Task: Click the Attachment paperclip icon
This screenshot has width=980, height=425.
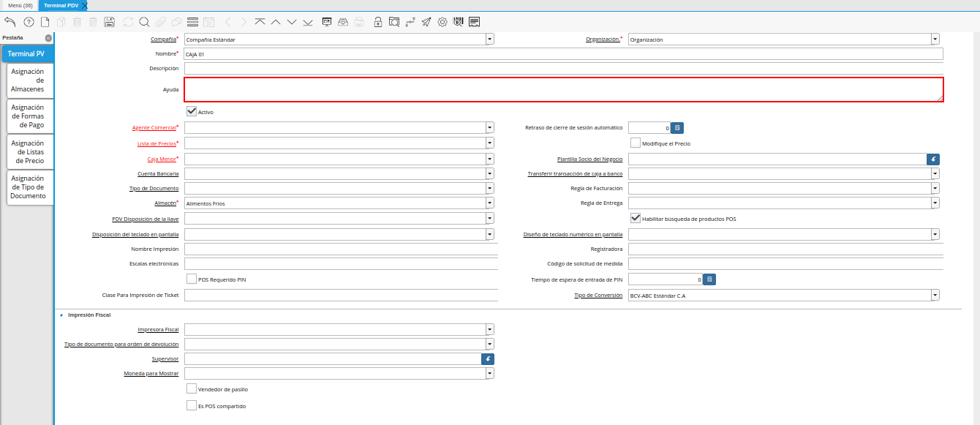Action: 160,22
